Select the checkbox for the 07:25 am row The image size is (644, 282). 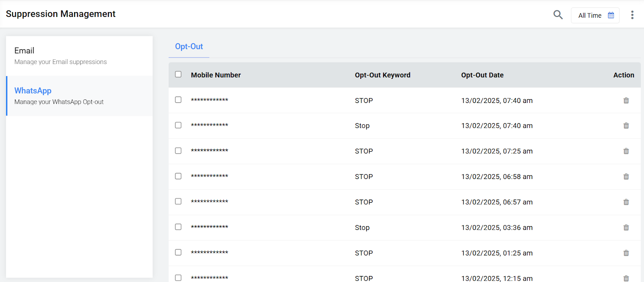click(178, 150)
